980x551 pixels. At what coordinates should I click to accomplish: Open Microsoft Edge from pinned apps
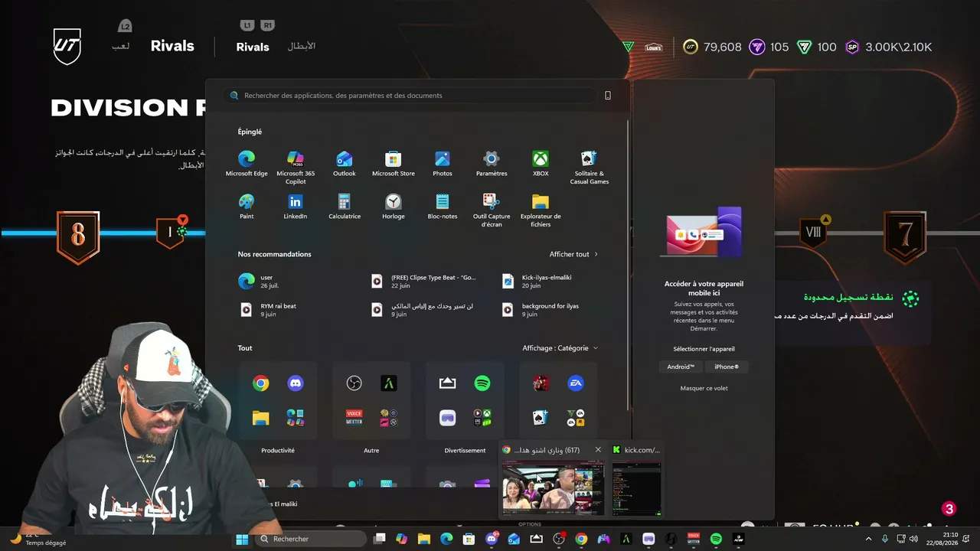coord(247,164)
